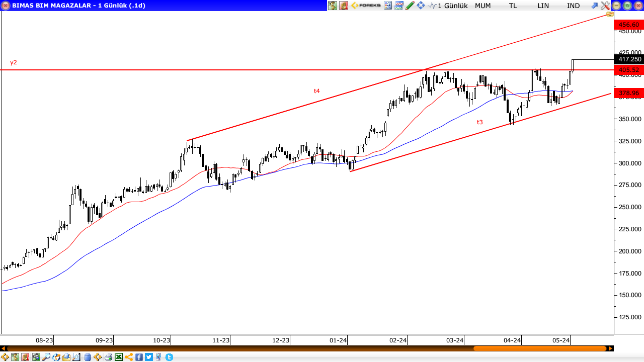Click the orange Foreks arrows icon at bottom-left
Viewport: 644px width, 362px height.
click(5, 357)
